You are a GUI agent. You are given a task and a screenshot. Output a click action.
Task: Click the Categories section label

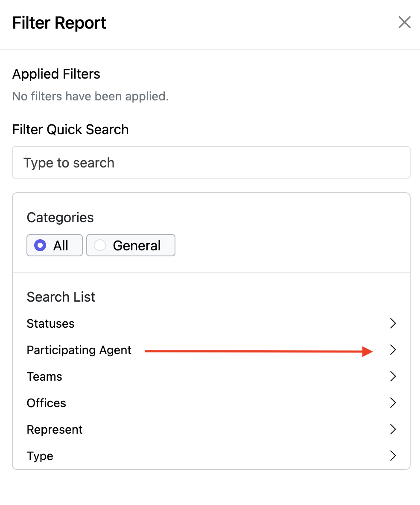click(x=60, y=217)
